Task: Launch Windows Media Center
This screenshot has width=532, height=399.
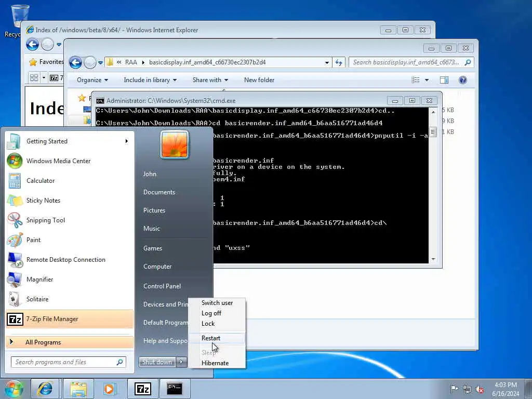Action: [70, 161]
